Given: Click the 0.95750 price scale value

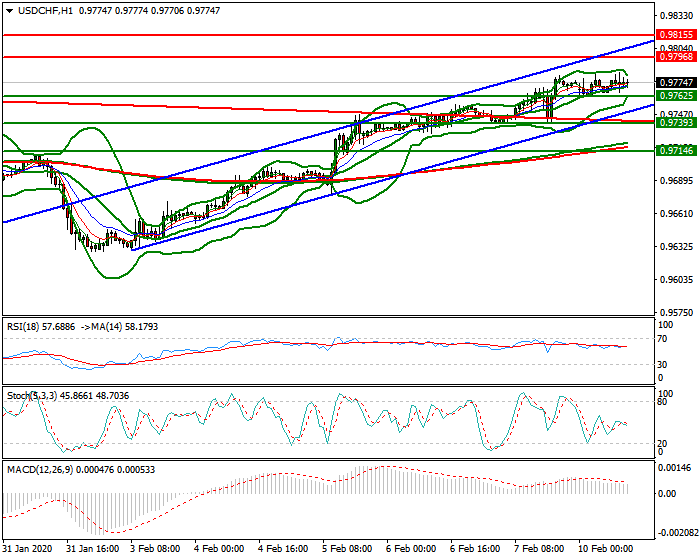Looking at the screenshot, I should pos(677,313).
